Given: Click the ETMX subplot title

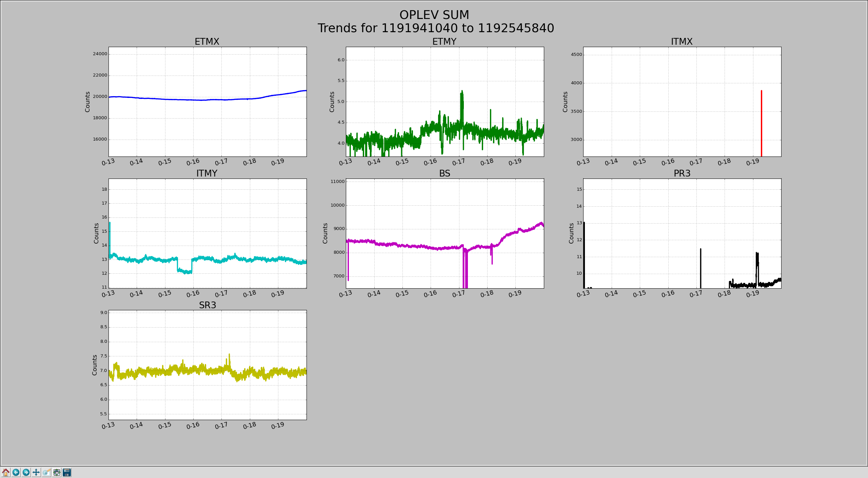Looking at the screenshot, I should pos(207,42).
